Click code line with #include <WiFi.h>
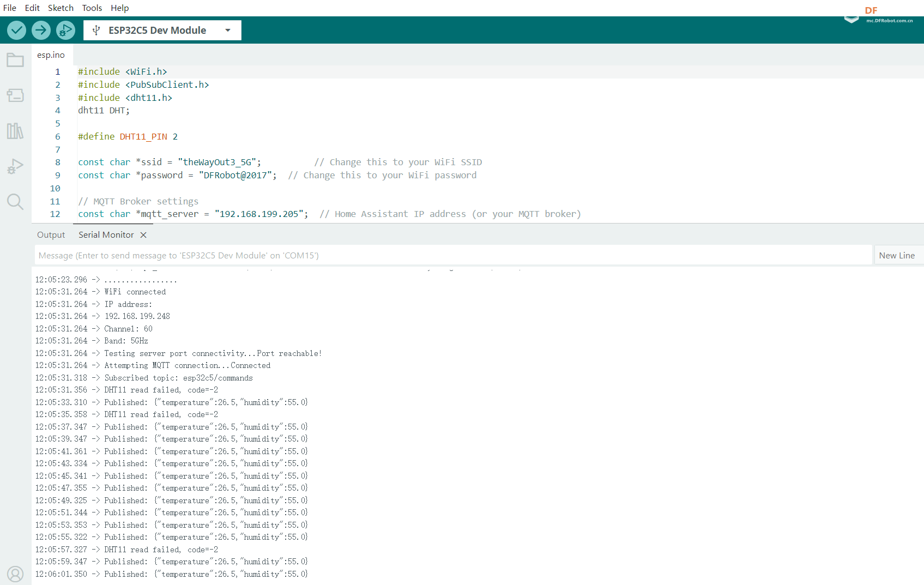This screenshot has height=585, width=924. [123, 72]
